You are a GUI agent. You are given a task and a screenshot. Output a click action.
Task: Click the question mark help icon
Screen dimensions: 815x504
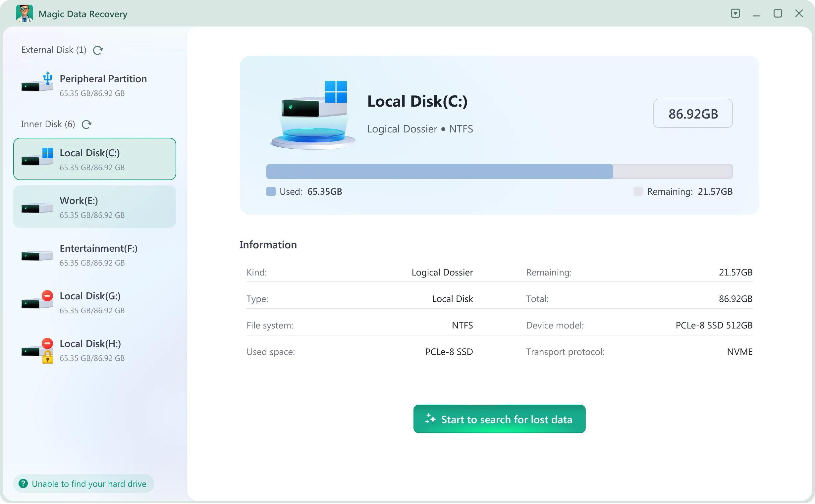click(x=23, y=483)
